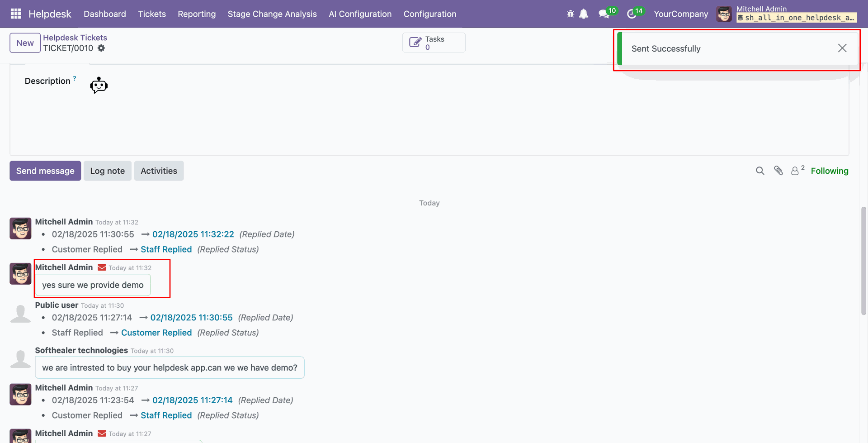The width and height of the screenshot is (868, 443).
Task: Click the page vertical scrollbar
Action: click(863, 261)
